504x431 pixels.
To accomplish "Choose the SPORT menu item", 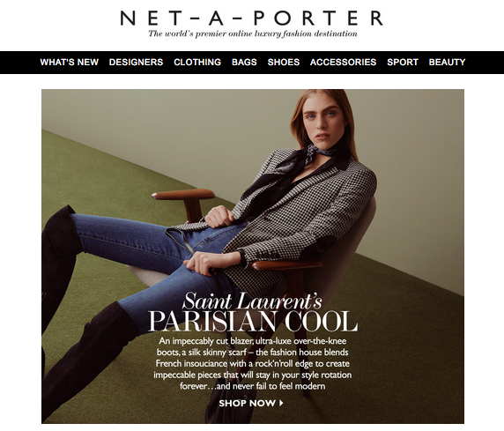I will coord(403,62).
